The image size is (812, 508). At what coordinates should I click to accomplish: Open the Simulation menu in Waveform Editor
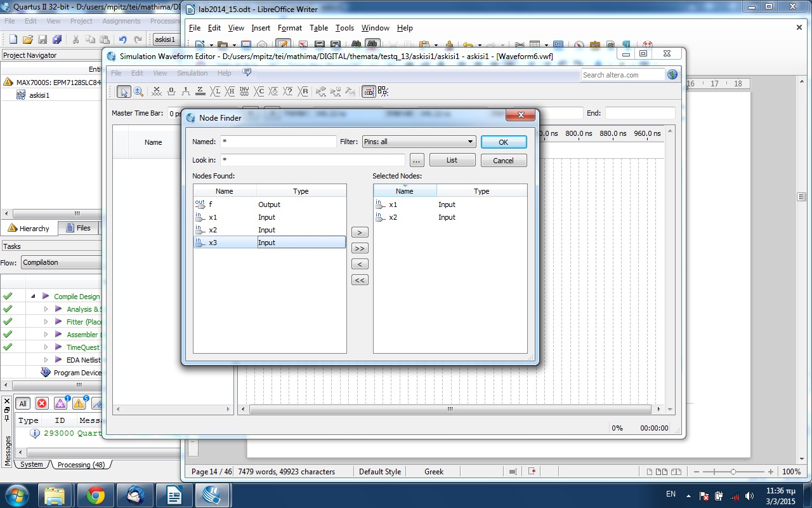tap(192, 73)
